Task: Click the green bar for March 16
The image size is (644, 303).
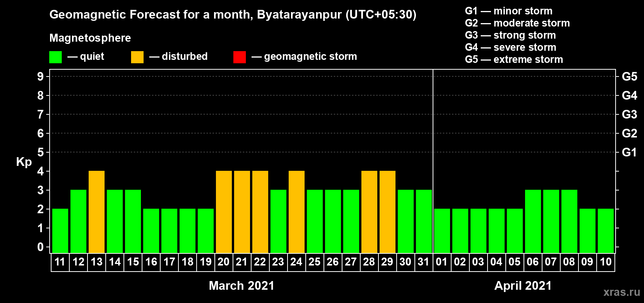Action: click(151, 231)
